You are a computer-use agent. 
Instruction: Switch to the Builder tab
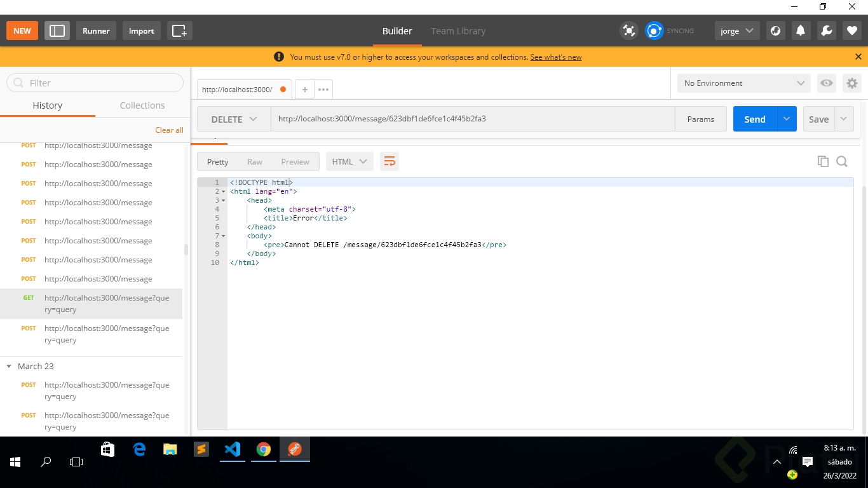(397, 30)
